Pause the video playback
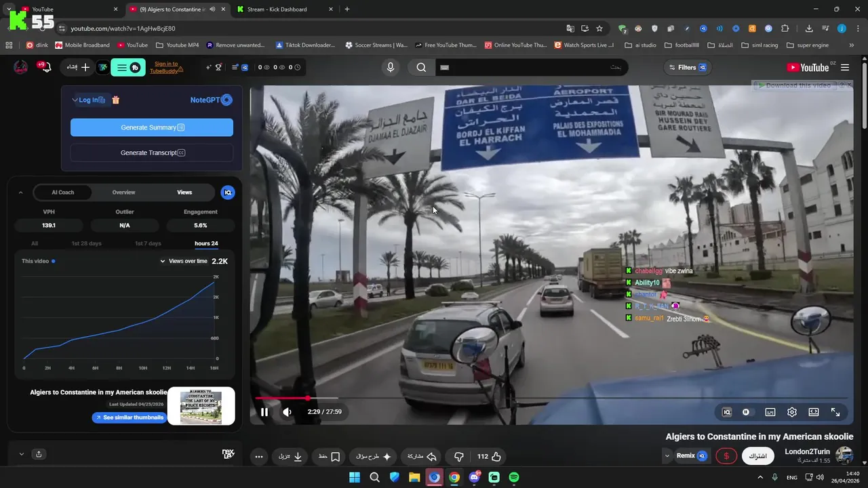 (264, 412)
